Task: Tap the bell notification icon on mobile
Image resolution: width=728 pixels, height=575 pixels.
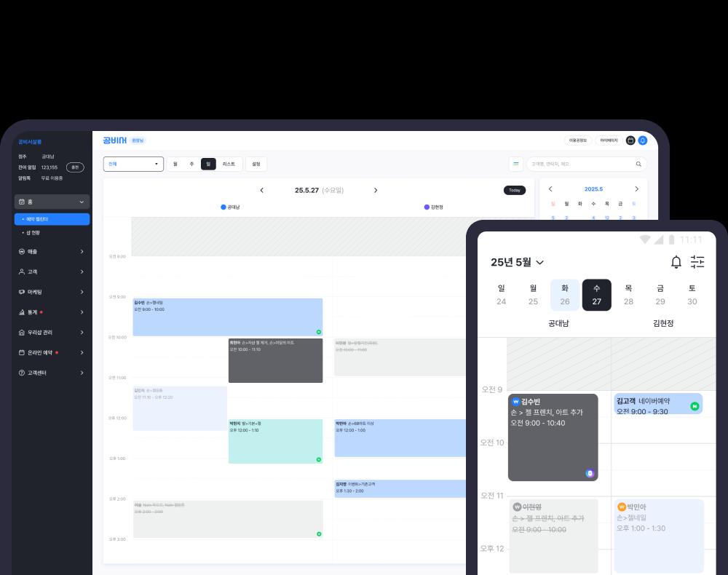Action: coord(676,262)
